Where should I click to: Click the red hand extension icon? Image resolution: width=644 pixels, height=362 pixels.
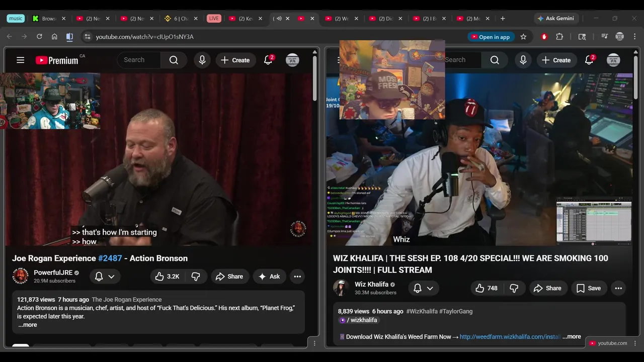[x=544, y=37]
